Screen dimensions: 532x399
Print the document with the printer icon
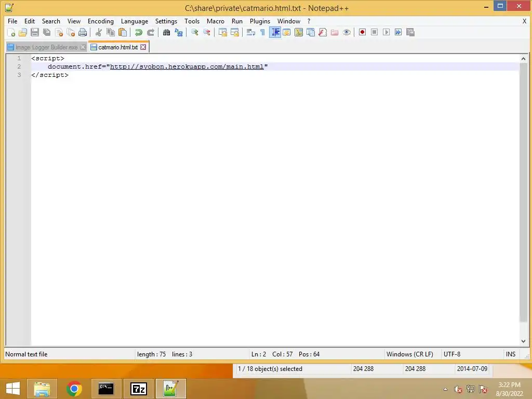83,32
